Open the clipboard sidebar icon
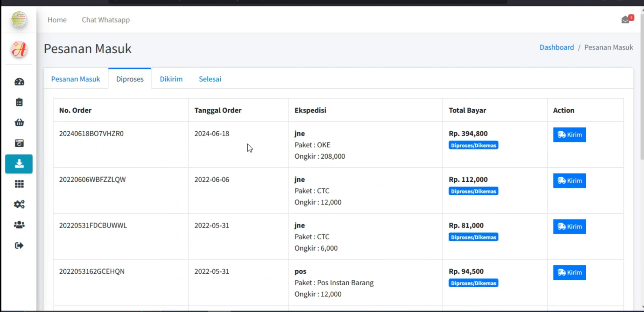The width and height of the screenshot is (644, 312). click(19, 102)
